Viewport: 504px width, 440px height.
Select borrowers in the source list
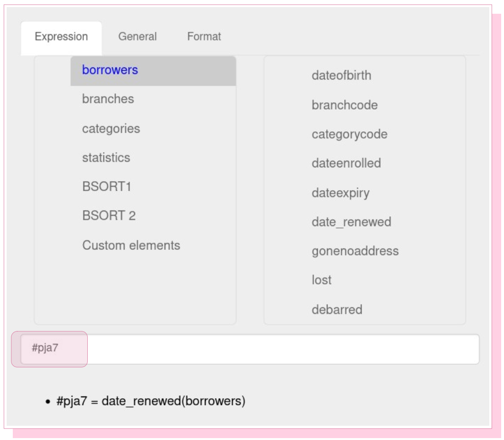(x=153, y=71)
